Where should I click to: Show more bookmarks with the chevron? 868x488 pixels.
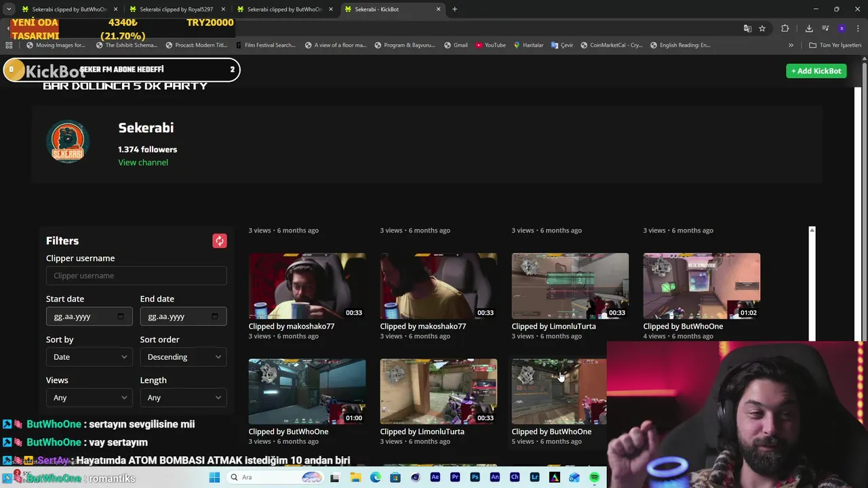(x=791, y=45)
